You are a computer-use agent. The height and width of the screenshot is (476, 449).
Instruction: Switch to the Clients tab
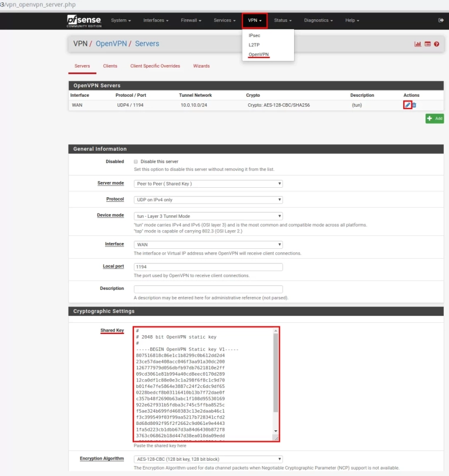point(110,66)
